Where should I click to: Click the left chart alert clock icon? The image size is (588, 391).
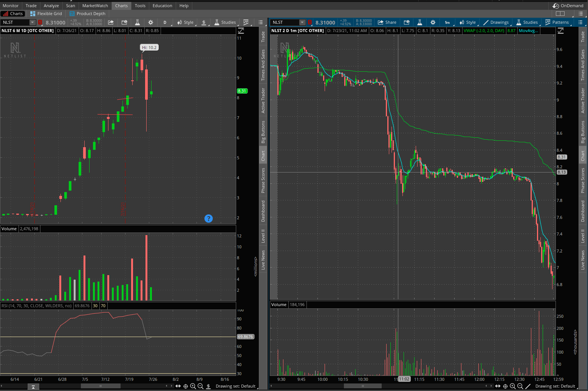(x=124, y=22)
